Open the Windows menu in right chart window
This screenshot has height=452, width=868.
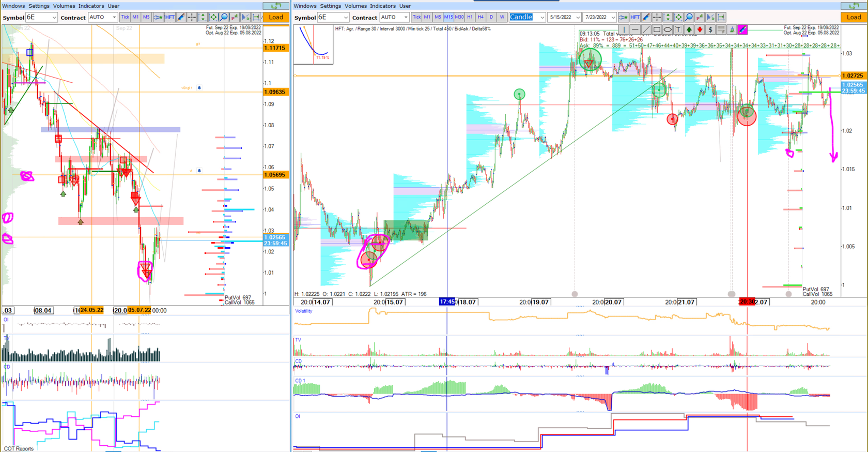tap(305, 6)
